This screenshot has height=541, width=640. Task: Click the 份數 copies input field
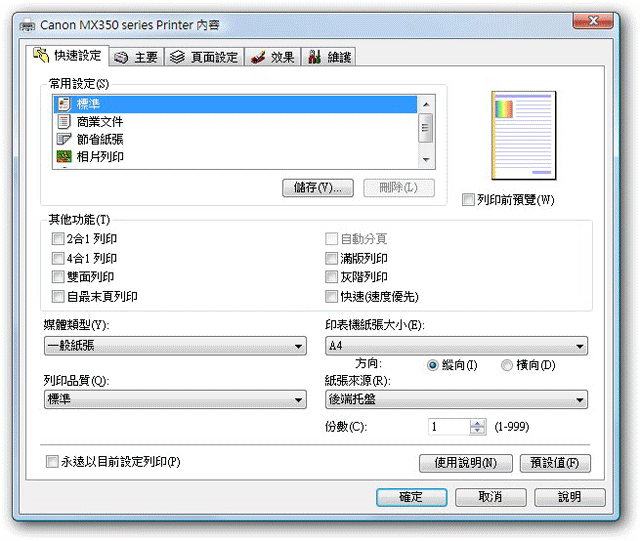(449, 427)
